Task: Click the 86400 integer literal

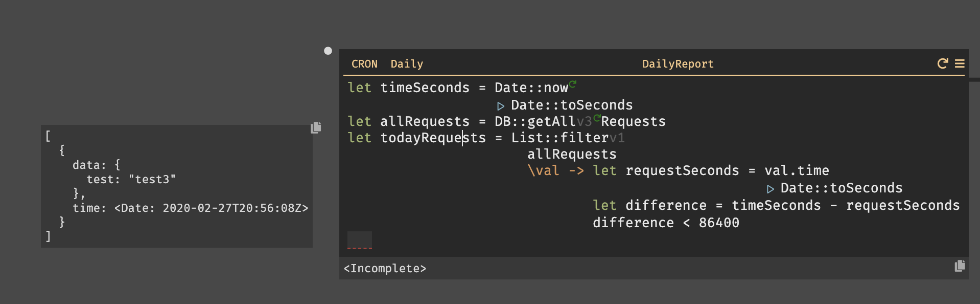Action: (x=719, y=223)
